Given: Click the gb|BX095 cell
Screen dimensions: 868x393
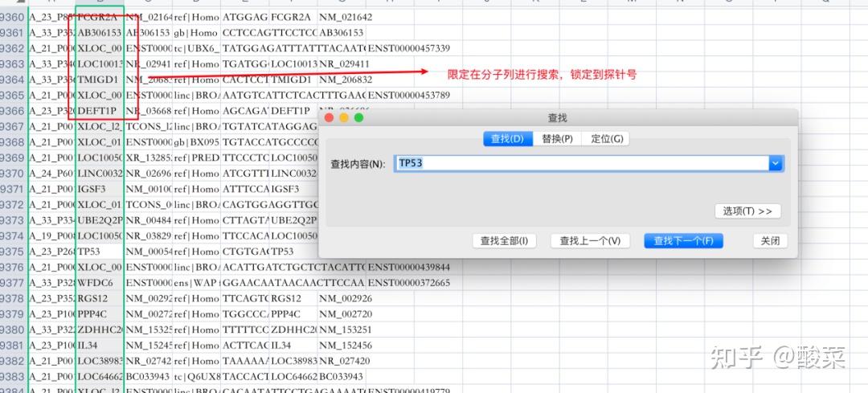Looking at the screenshot, I should point(197,142).
